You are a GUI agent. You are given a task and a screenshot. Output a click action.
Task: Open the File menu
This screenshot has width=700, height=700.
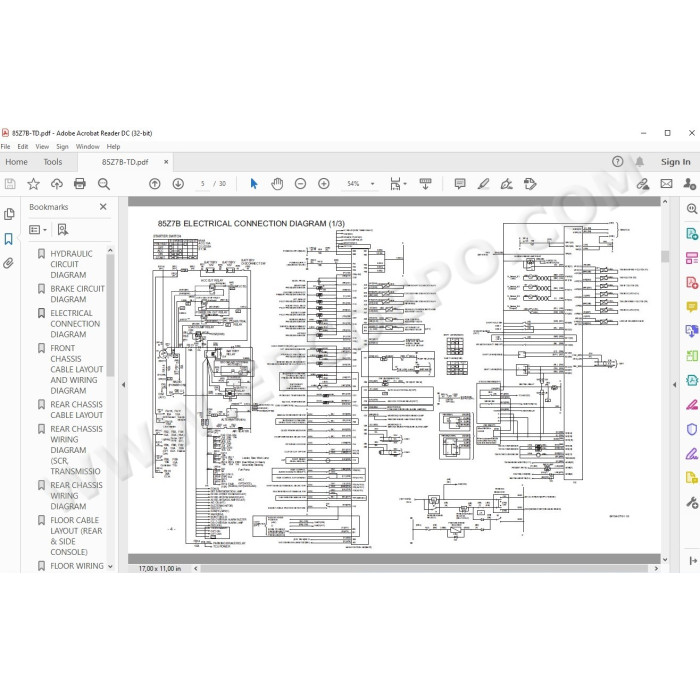[5, 146]
